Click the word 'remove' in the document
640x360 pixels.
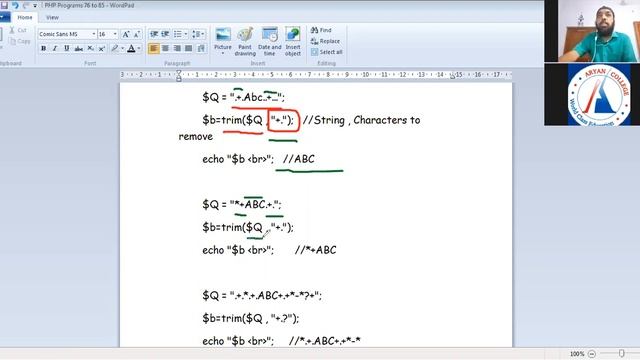click(x=196, y=137)
